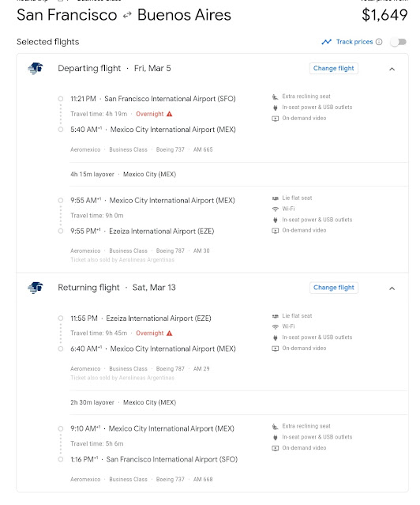
Task: Select the 4h 15m layover Mexico City row
Action: (x=238, y=174)
